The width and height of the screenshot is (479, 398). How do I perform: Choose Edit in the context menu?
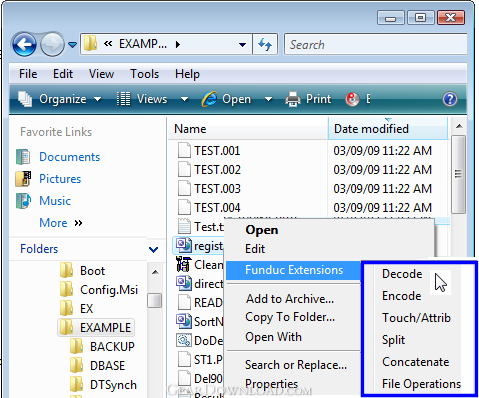pos(255,249)
